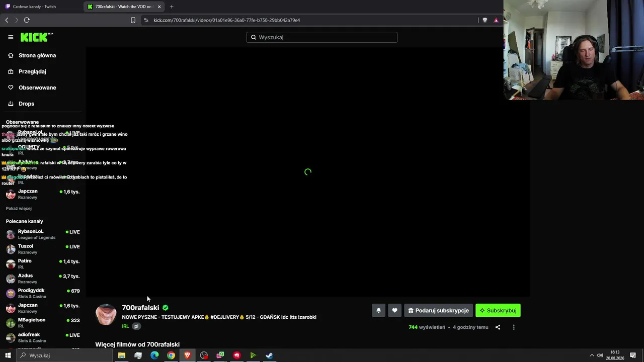
Task: Switch to Brave browser in the taskbar
Action: [187, 355]
